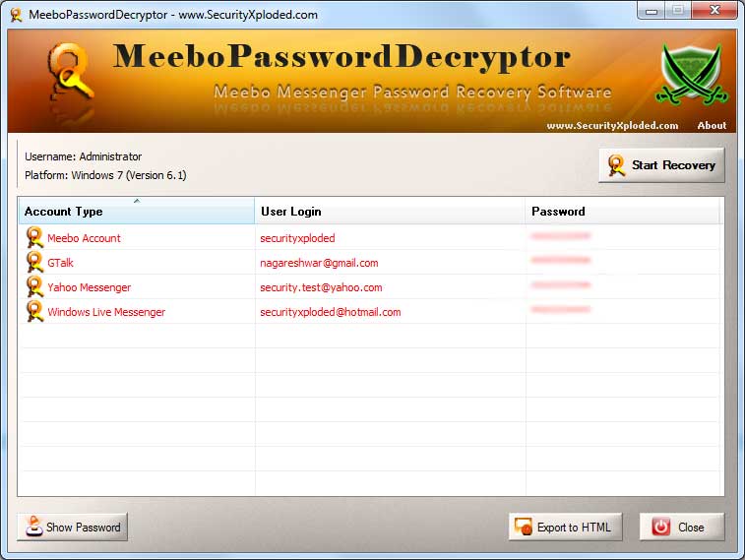The width and height of the screenshot is (745, 560).
Task: Select securityxploded@hotmail.com login entry
Action: click(330, 312)
